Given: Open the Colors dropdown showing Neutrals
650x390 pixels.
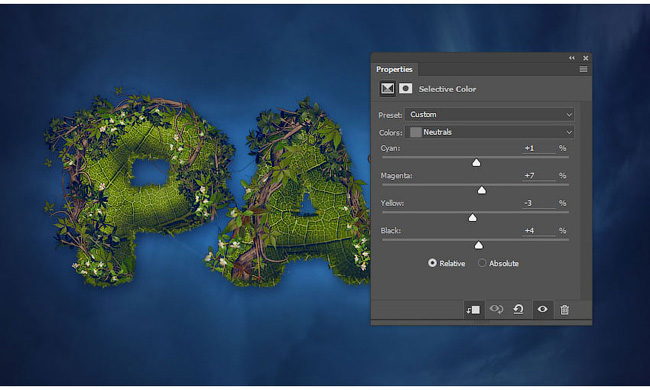Looking at the screenshot, I should pyautogui.click(x=490, y=132).
